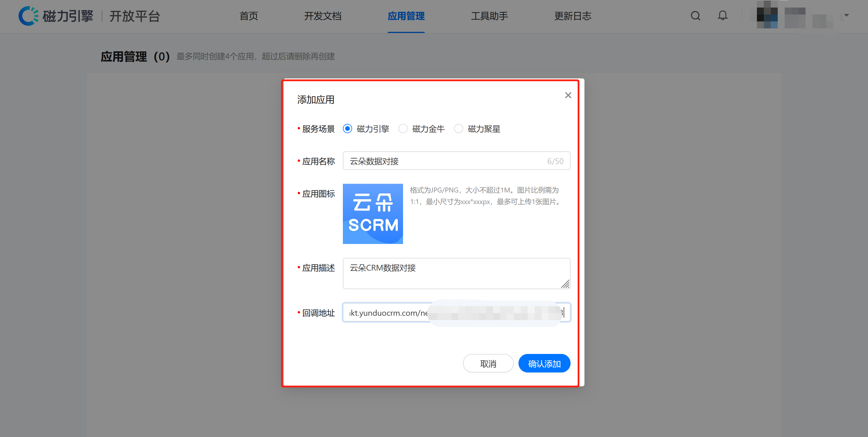Open the 首页 nav tab

pos(249,16)
